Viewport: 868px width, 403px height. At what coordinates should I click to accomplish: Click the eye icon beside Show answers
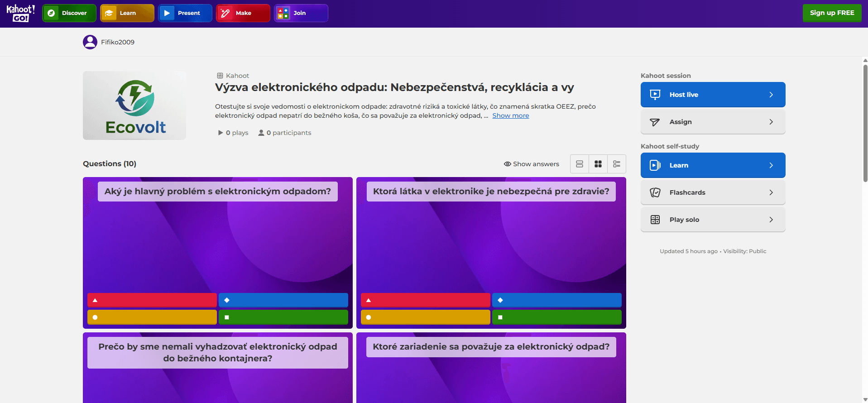508,164
